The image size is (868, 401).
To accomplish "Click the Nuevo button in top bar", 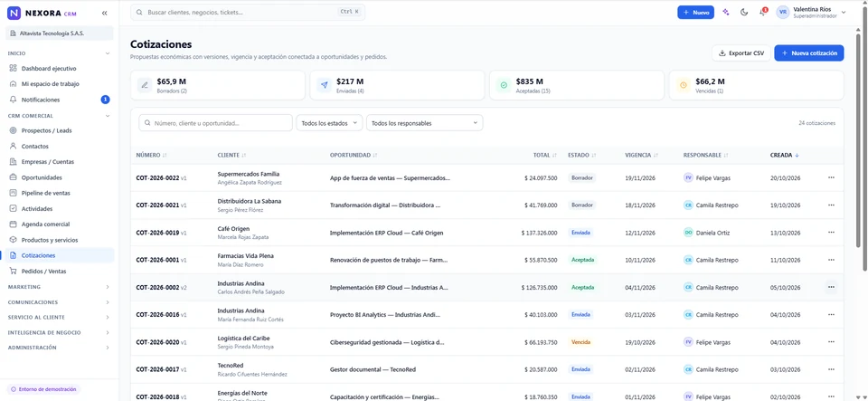I will (695, 12).
